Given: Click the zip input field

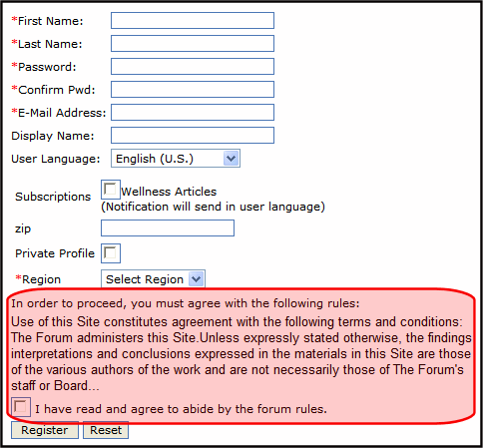Looking at the screenshot, I should [168, 228].
